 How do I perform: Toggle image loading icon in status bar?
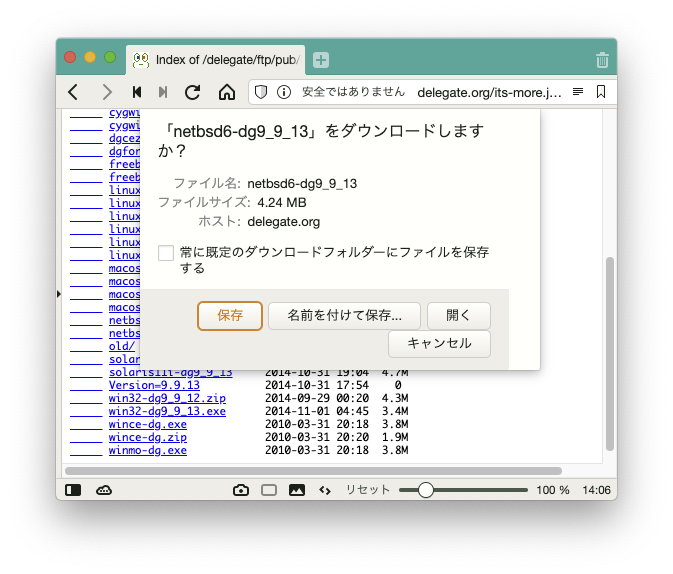click(x=296, y=490)
